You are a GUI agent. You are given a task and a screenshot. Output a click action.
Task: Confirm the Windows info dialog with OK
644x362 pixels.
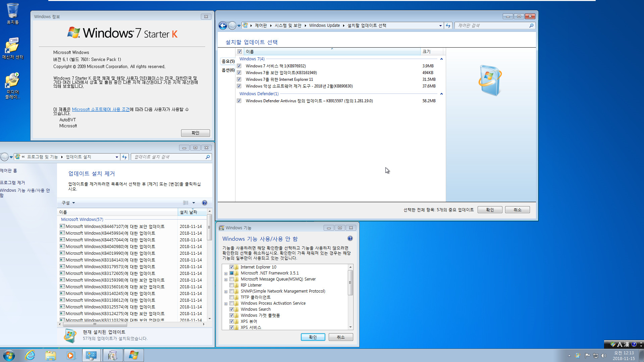196,133
